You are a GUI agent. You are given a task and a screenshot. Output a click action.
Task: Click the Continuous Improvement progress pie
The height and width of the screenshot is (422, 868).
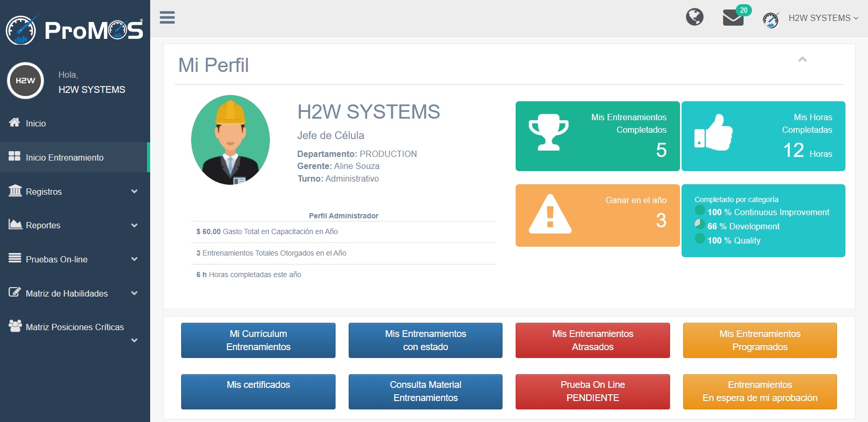(x=699, y=210)
